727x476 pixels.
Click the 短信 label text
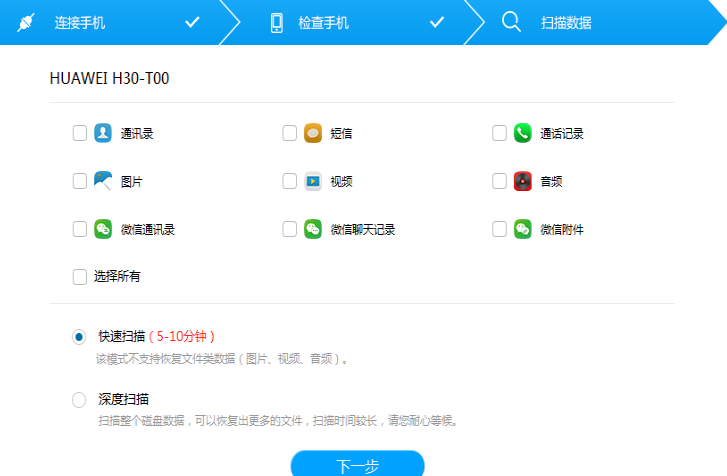(341, 133)
